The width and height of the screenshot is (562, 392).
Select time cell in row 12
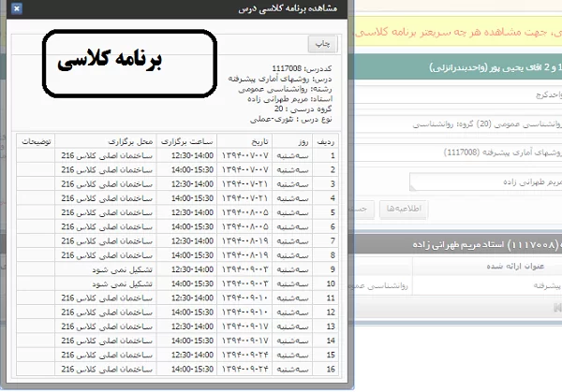click(x=186, y=312)
